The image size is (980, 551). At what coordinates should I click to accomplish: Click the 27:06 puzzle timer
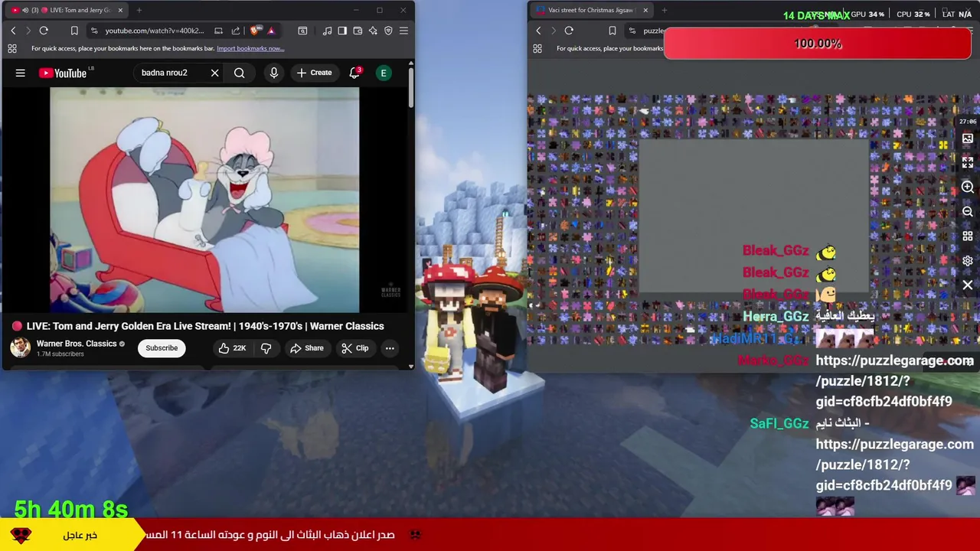click(x=968, y=121)
